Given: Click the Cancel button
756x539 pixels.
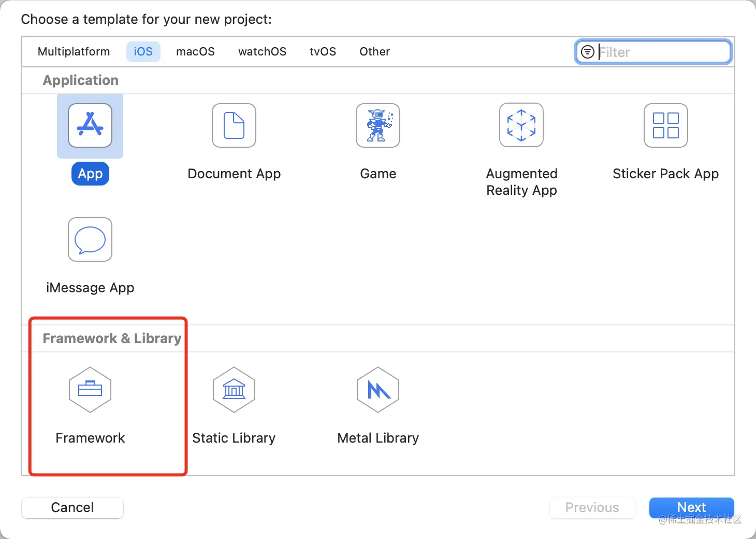Looking at the screenshot, I should (x=72, y=507).
